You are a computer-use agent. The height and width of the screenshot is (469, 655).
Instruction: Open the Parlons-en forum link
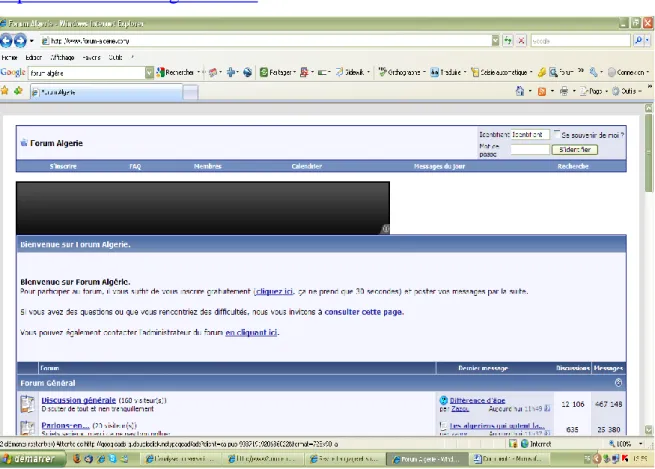click(65, 425)
